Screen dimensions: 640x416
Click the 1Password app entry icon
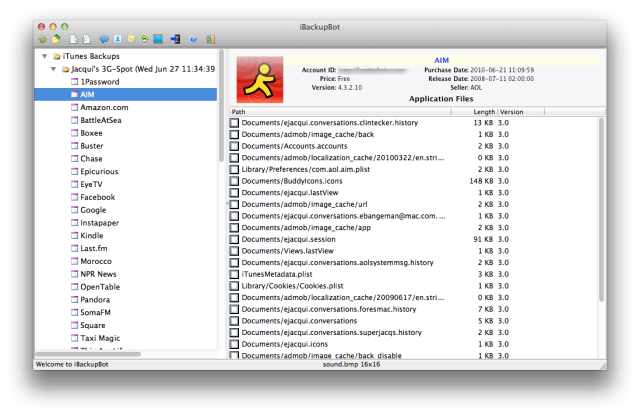click(x=74, y=82)
